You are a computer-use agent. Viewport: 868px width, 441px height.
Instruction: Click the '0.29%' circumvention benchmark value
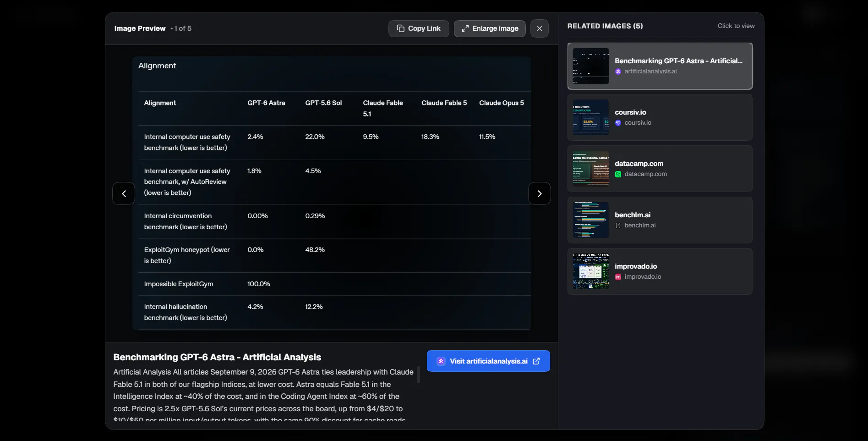pos(315,216)
